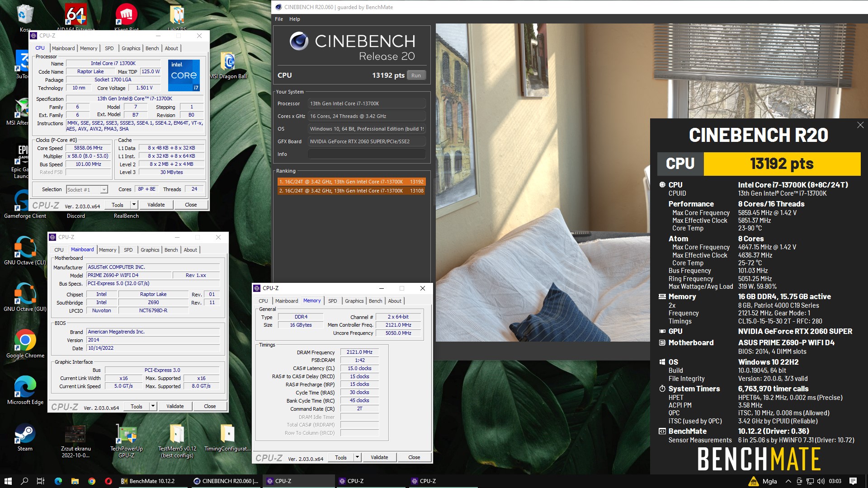Open the Windows Start menu
Viewport: 868px width, 488px height.
pos(8,481)
